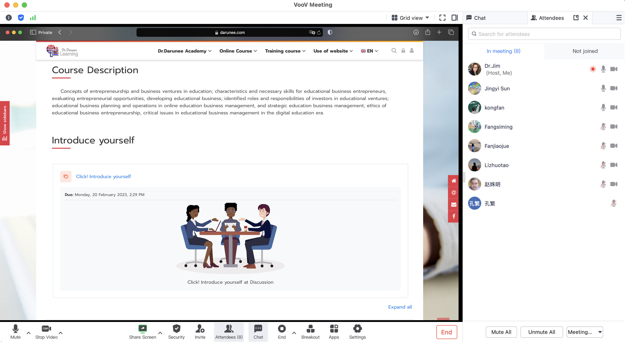Click the red envelope side button
Image resolution: width=644 pixels, height=355 pixels.
454,205
